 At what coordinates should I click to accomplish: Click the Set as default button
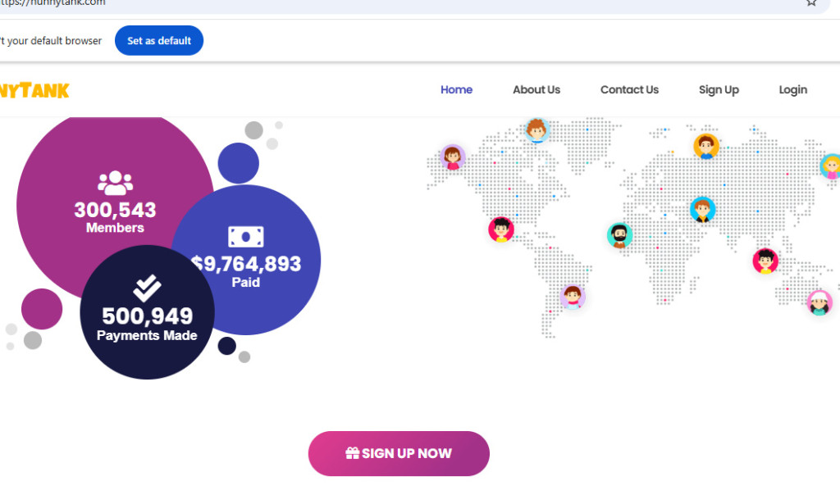(158, 40)
